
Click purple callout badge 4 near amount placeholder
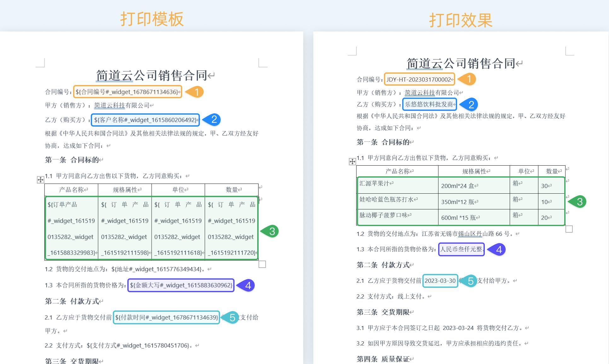tap(248, 286)
